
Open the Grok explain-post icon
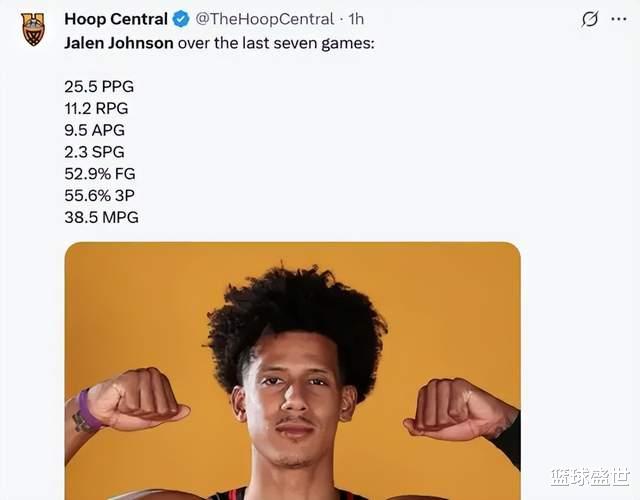click(590, 19)
